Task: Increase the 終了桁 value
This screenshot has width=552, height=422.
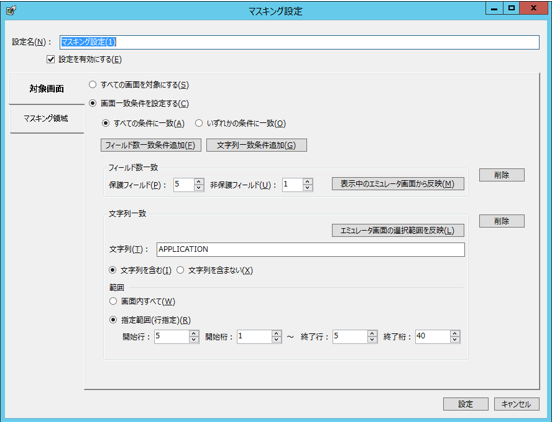Action: tap(455, 334)
